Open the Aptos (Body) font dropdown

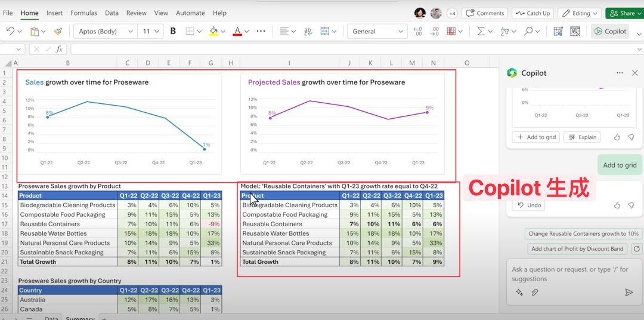tap(104, 31)
